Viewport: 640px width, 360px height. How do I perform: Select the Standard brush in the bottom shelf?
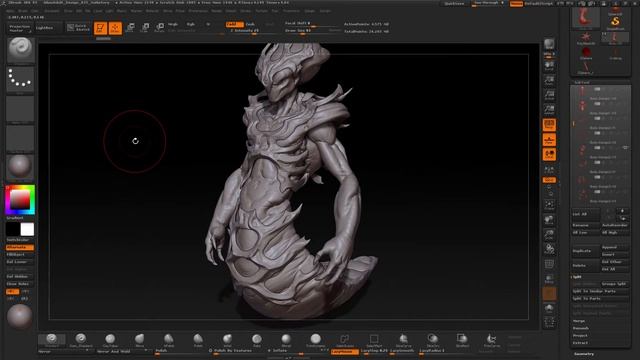[51, 340]
